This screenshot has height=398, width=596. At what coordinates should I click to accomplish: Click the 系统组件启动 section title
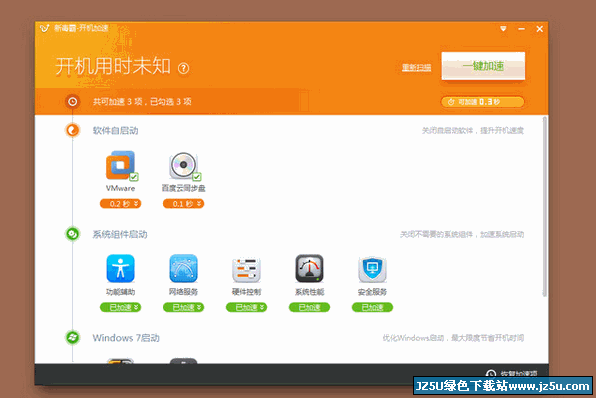120,234
